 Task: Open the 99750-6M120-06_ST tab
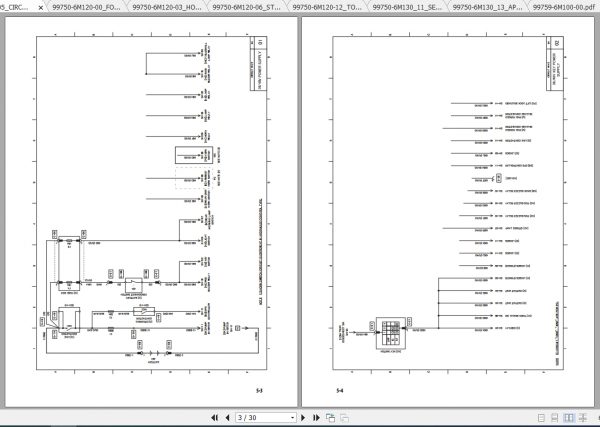pyautogui.click(x=246, y=7)
